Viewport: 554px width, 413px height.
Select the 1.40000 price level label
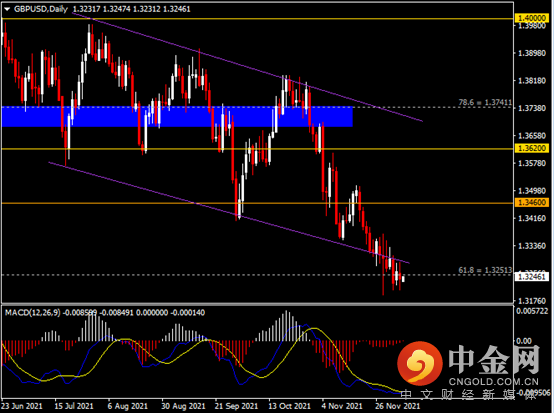pos(532,18)
